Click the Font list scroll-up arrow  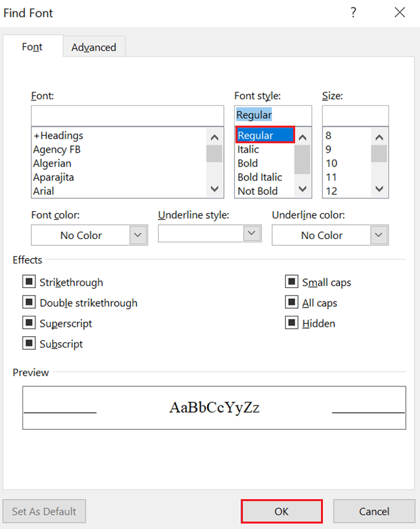point(214,137)
